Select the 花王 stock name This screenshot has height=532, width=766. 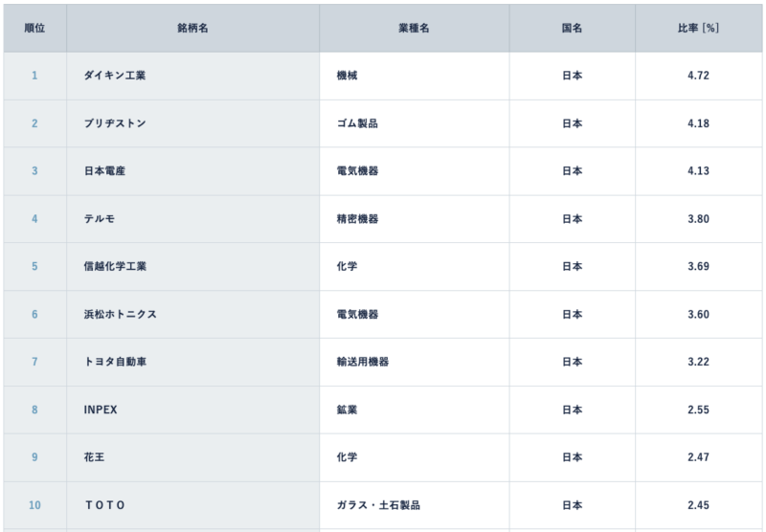tap(96, 456)
